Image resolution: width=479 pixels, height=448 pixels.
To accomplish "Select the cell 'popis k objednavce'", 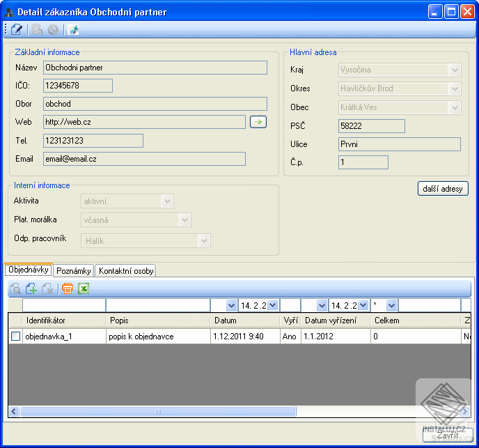I will coord(158,337).
